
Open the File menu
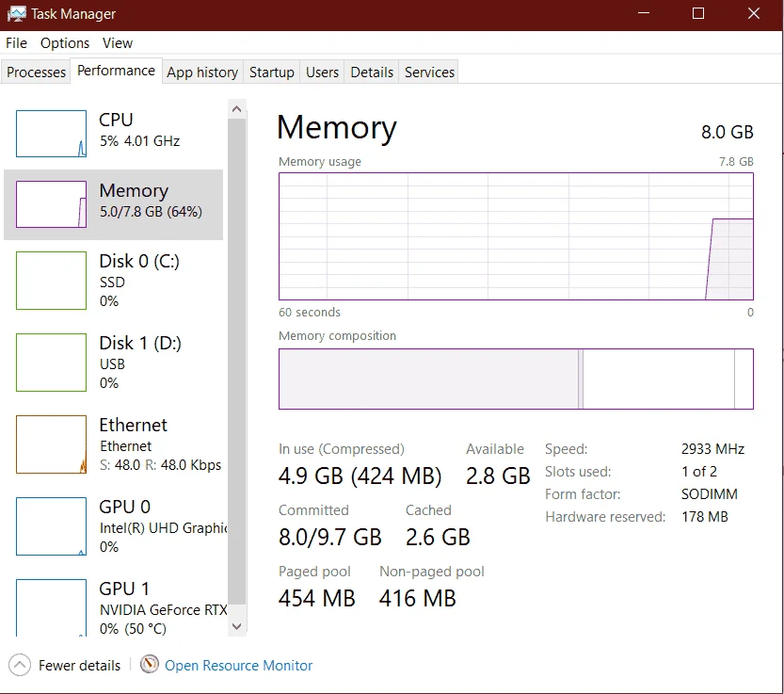point(17,43)
